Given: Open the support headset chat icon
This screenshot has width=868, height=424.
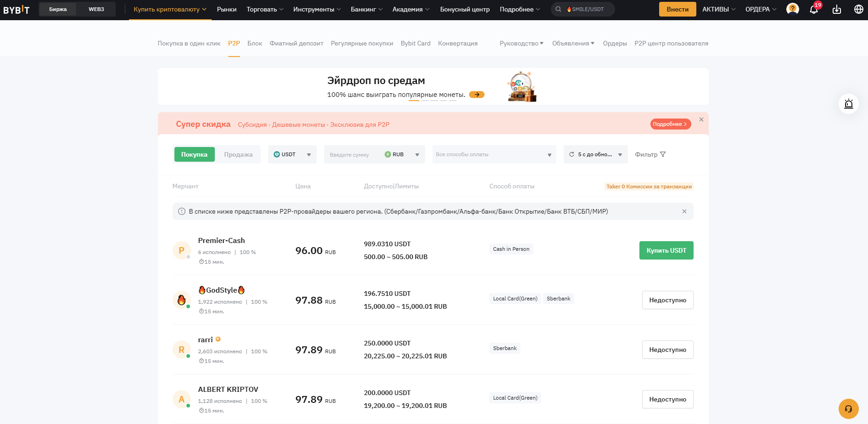Looking at the screenshot, I should point(848,409).
